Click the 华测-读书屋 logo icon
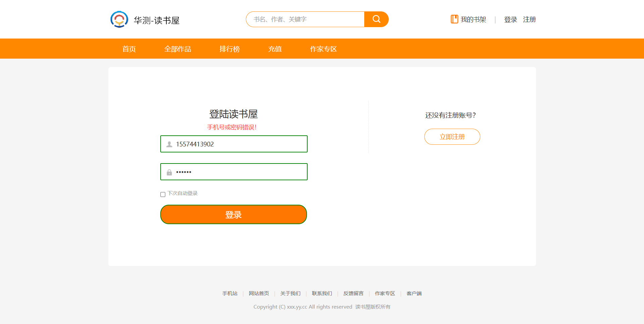 pos(119,19)
